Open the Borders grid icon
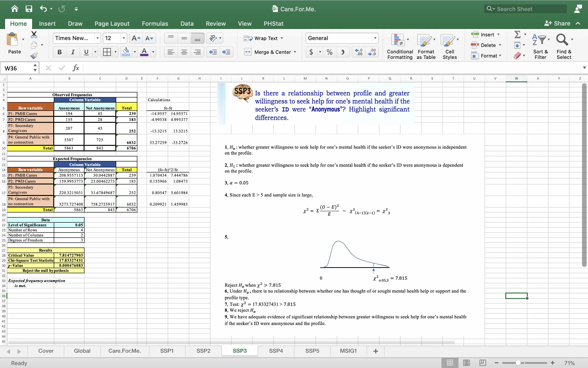The width and height of the screenshot is (588, 368). click(x=107, y=52)
